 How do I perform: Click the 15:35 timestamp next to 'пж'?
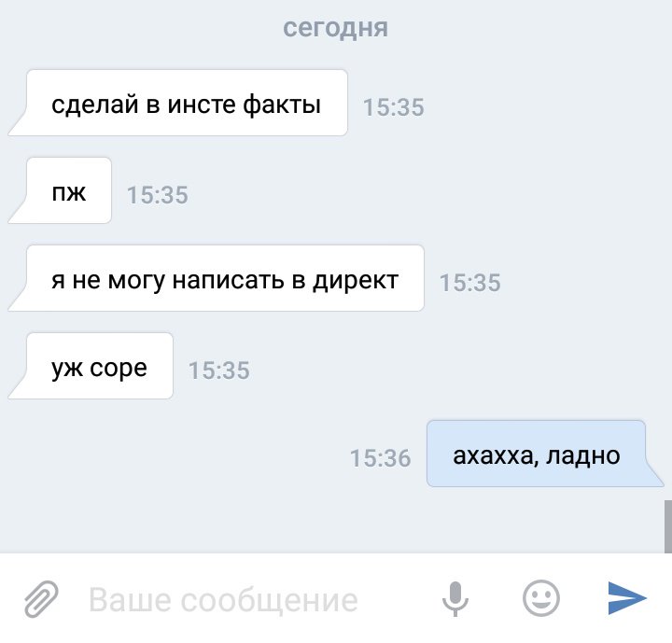[158, 195]
